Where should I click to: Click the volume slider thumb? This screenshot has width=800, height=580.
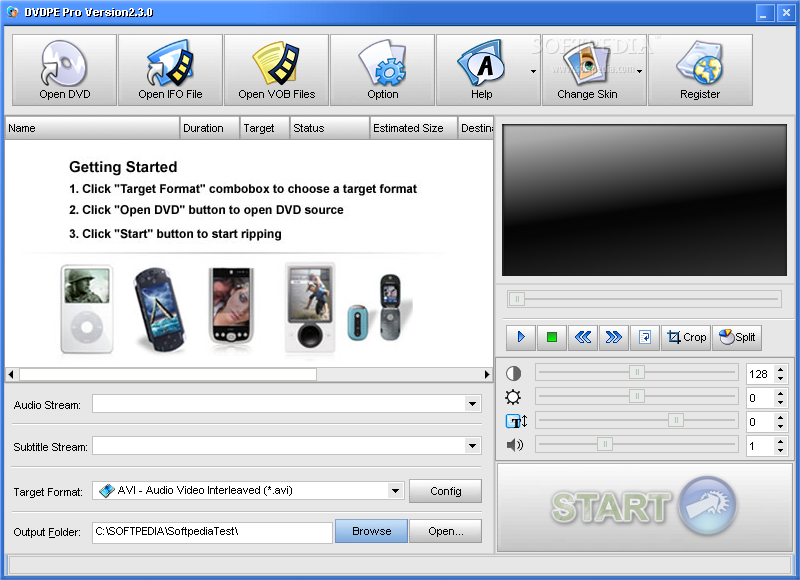point(605,444)
